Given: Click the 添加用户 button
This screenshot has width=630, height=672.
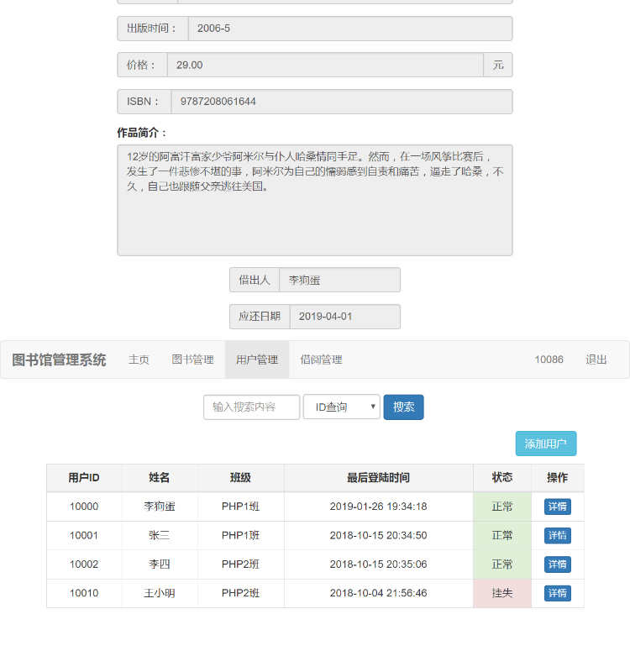Looking at the screenshot, I should (x=545, y=444).
